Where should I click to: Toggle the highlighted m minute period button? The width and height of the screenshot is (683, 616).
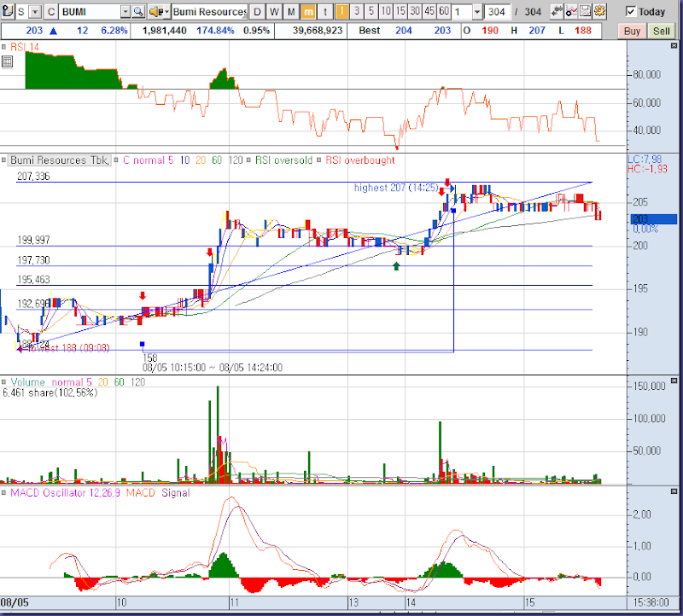(x=308, y=12)
